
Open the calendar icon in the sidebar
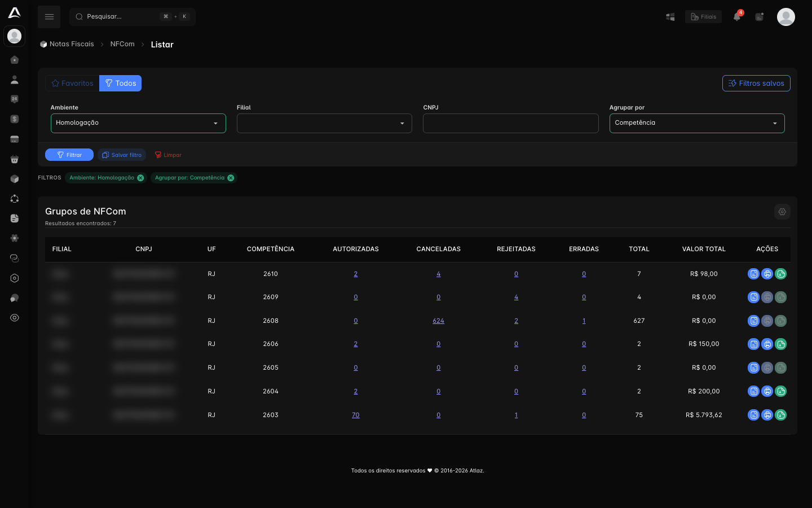click(x=15, y=99)
